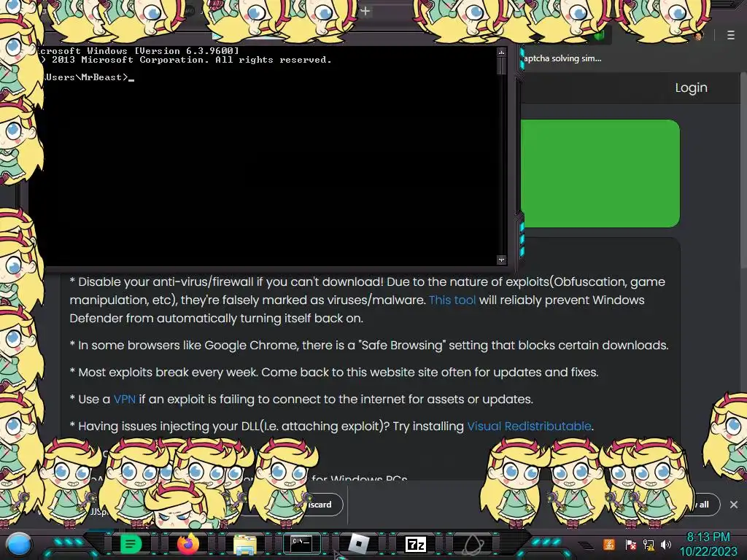Open the Visual Redistributable link
Screen dimensions: 747x560
coord(529,426)
